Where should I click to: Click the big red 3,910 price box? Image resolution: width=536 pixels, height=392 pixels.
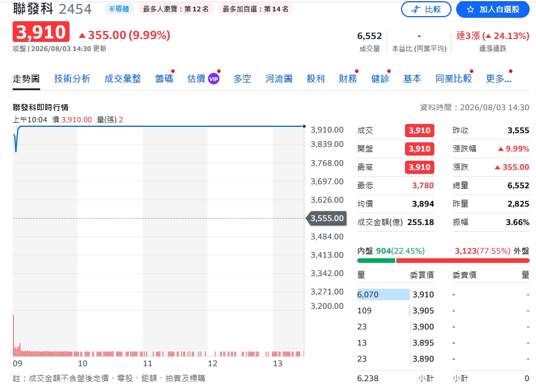point(41,32)
